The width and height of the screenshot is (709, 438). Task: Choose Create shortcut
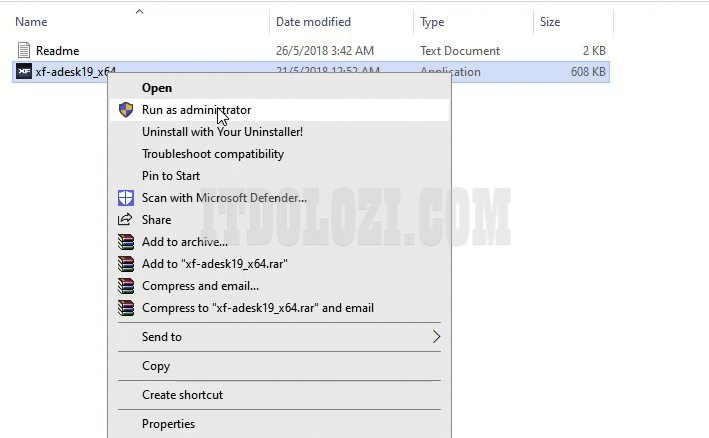(x=182, y=395)
